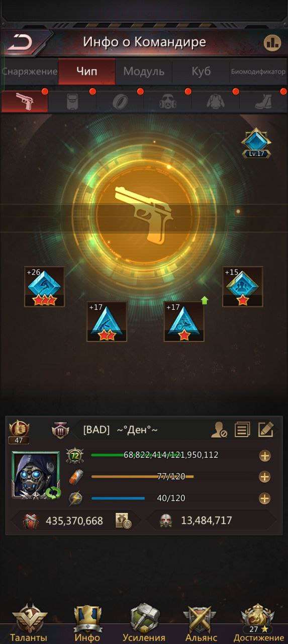Refill energy 40/120 with plus button
Viewport: 288px width, 644px height.
(x=265, y=499)
